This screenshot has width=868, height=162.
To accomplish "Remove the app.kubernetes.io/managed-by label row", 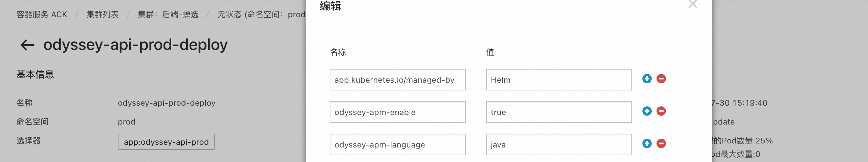I will point(661,79).
